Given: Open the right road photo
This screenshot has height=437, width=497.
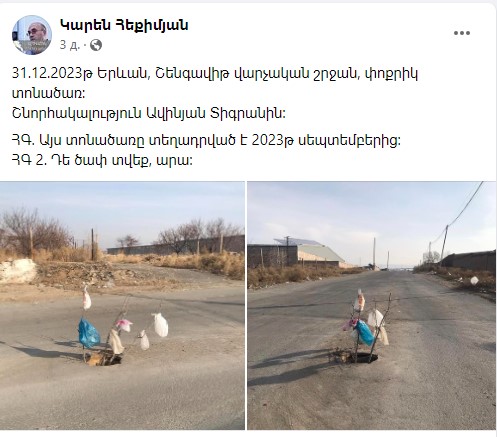Looking at the screenshot, I should [371, 305].
